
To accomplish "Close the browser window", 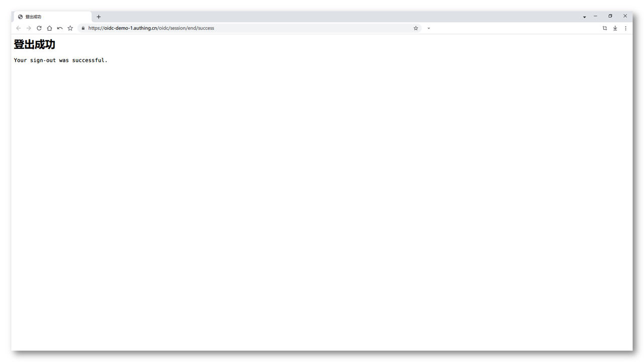I will pyautogui.click(x=625, y=16).
